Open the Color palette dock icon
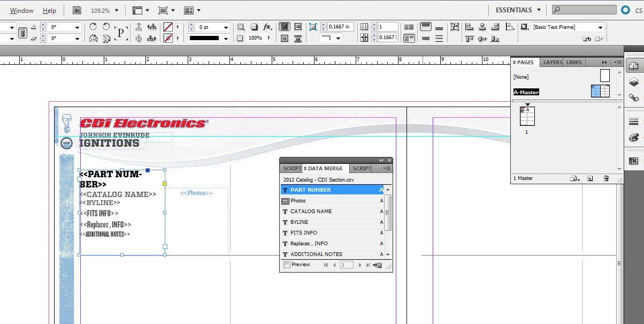 [x=633, y=137]
